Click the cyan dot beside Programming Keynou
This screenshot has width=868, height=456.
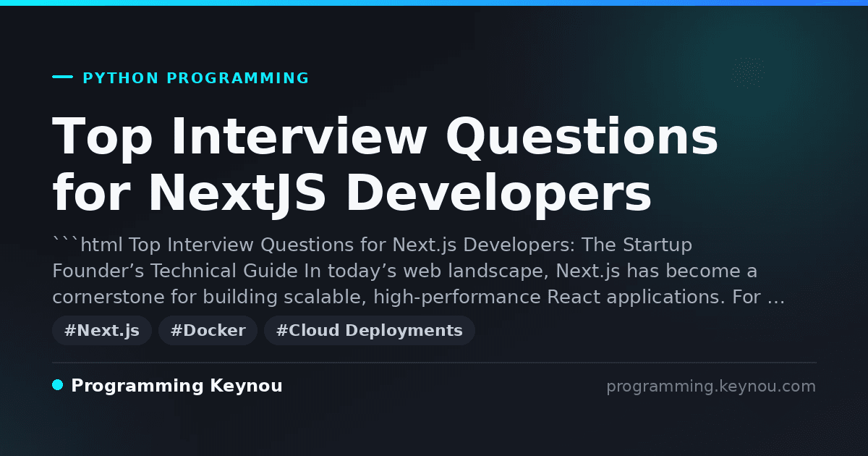pyautogui.click(x=58, y=385)
